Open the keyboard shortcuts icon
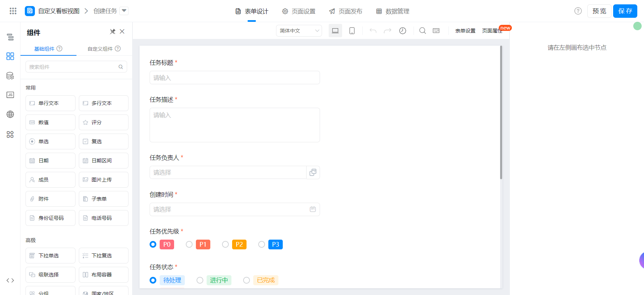Image resolution: width=644 pixels, height=295 pixels. (436, 31)
